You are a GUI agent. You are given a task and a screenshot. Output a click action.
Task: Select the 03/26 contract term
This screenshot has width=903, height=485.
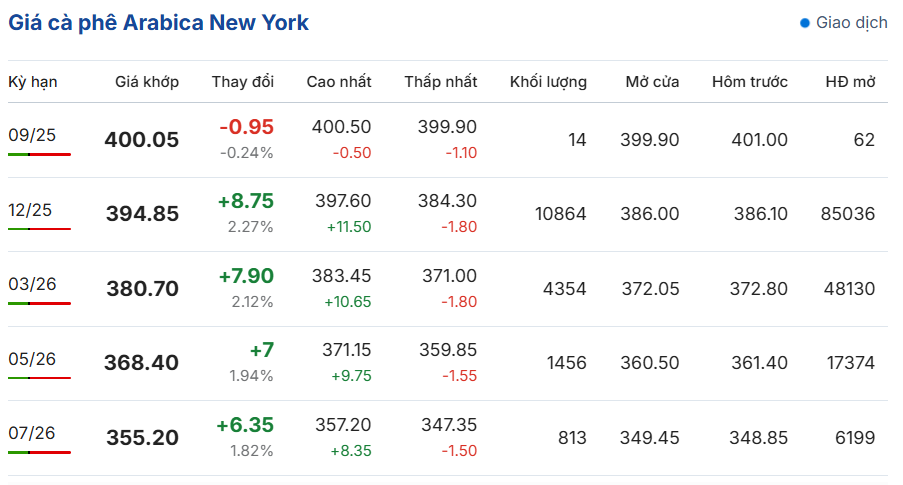(32, 284)
